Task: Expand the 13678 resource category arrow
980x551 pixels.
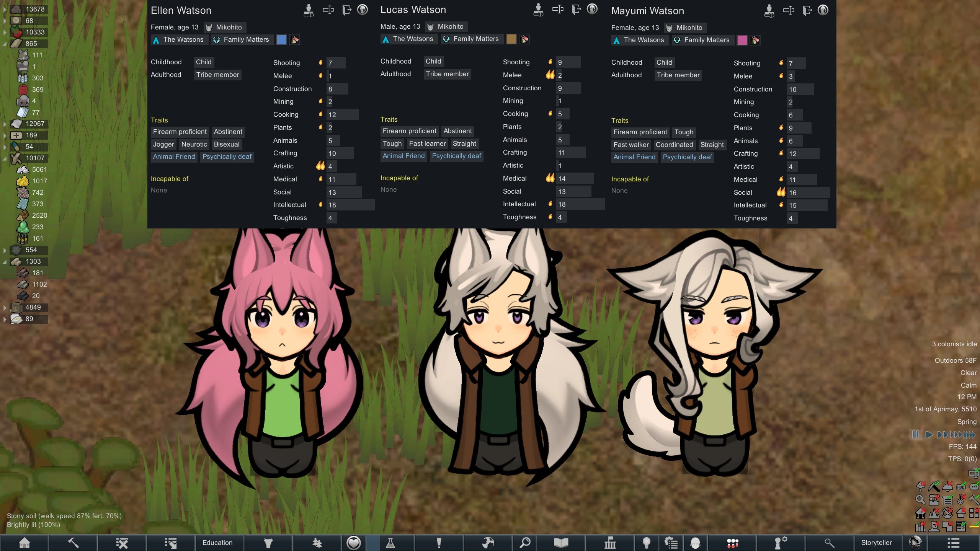Action: click(x=5, y=9)
